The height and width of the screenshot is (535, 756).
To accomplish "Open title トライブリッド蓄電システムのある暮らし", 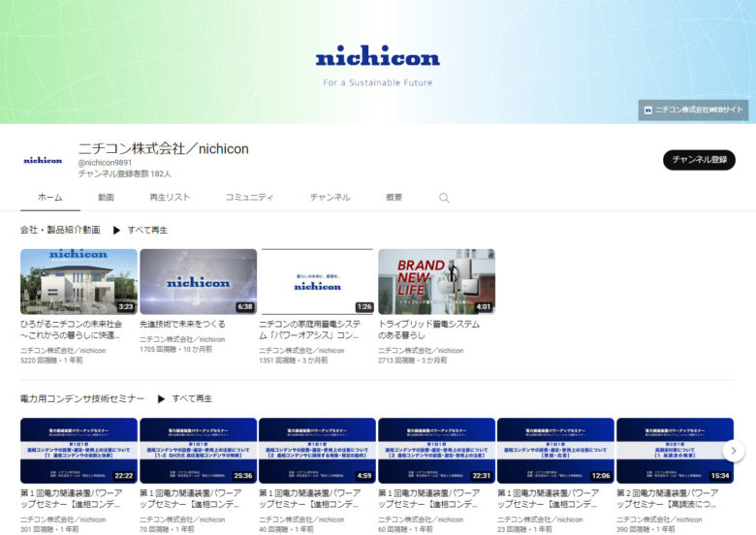I will pos(428,330).
